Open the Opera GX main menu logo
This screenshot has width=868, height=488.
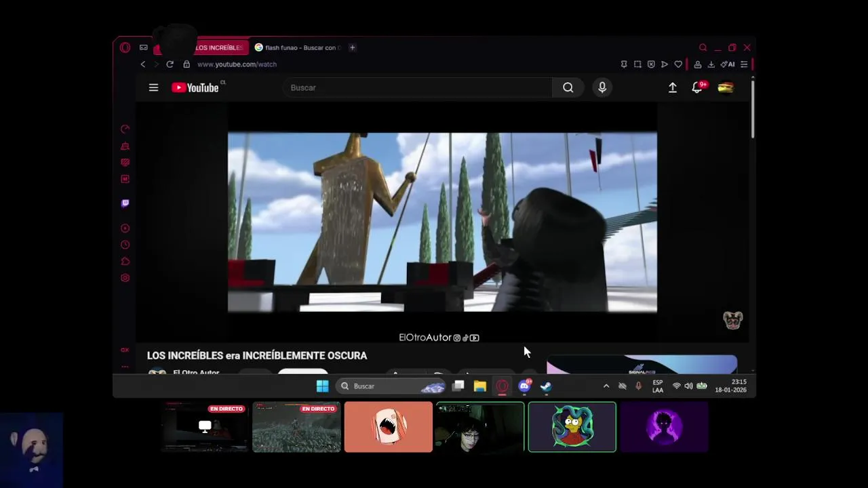click(125, 47)
